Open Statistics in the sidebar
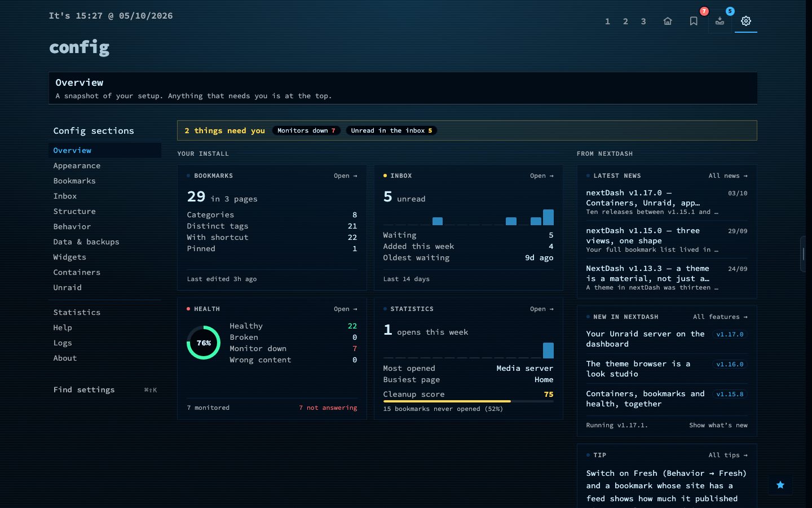The height and width of the screenshot is (508, 812). [x=105, y=312]
